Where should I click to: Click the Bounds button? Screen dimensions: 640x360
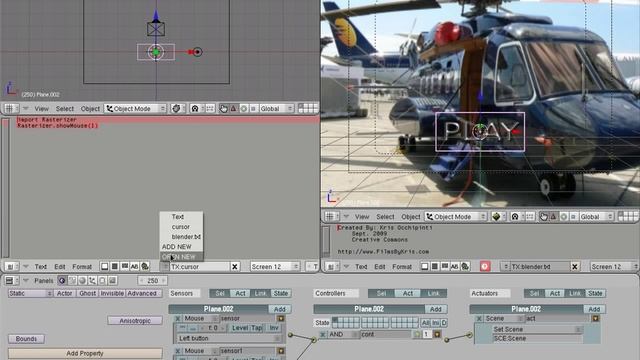coord(27,339)
